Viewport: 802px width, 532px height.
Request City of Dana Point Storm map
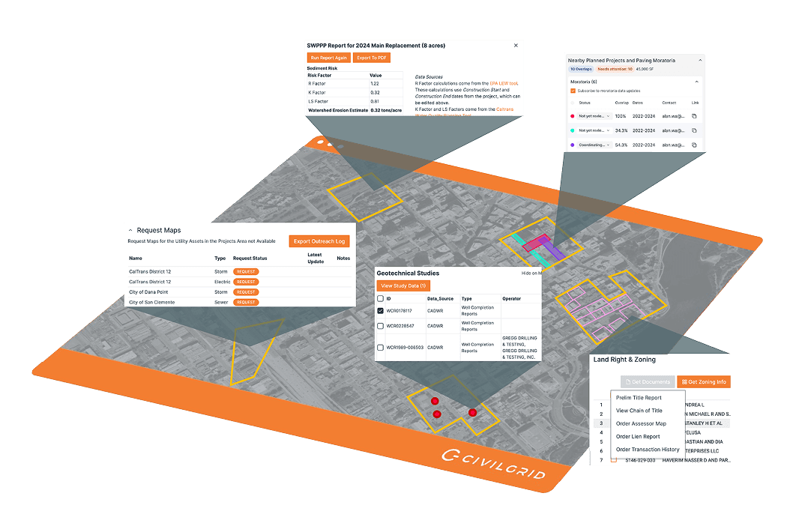click(246, 292)
